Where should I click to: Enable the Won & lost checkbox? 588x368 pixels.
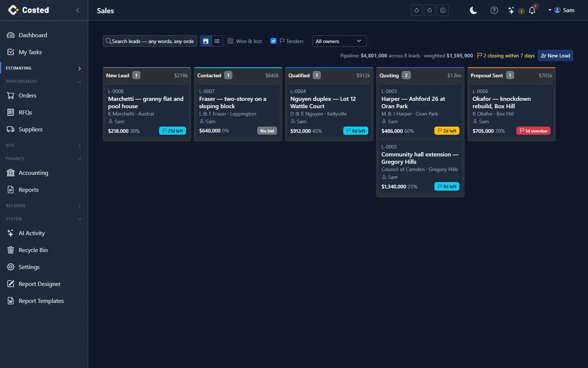coord(230,41)
